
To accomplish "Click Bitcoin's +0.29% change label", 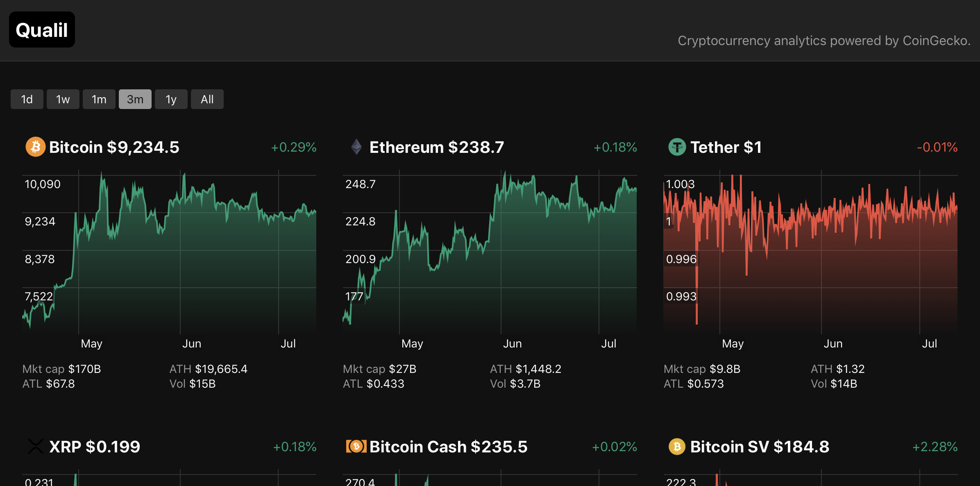I will pyautogui.click(x=293, y=147).
